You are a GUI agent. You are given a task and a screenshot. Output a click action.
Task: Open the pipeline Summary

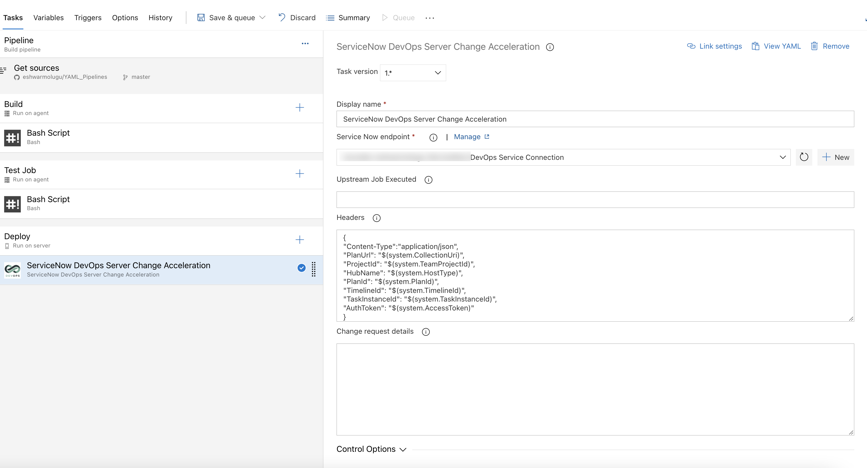tap(348, 18)
